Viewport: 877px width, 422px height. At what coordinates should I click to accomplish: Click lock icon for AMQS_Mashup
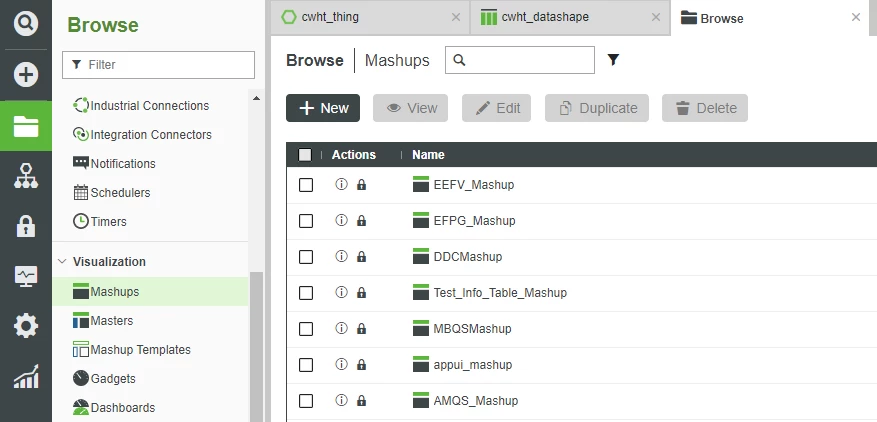[x=361, y=401]
